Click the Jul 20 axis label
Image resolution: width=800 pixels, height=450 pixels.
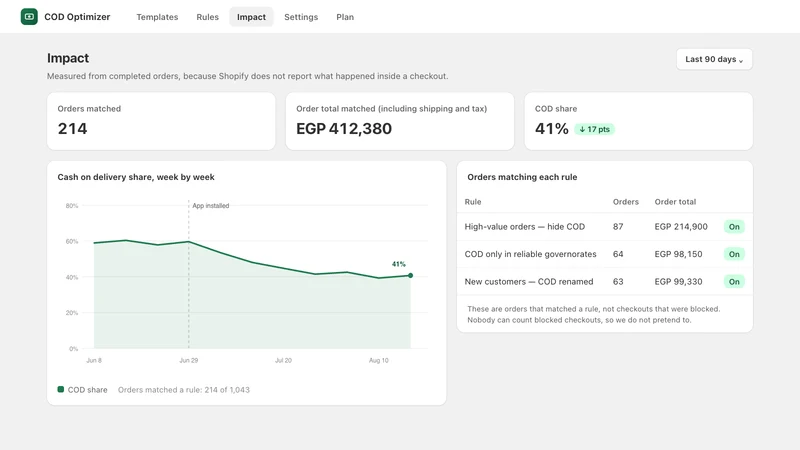283,360
